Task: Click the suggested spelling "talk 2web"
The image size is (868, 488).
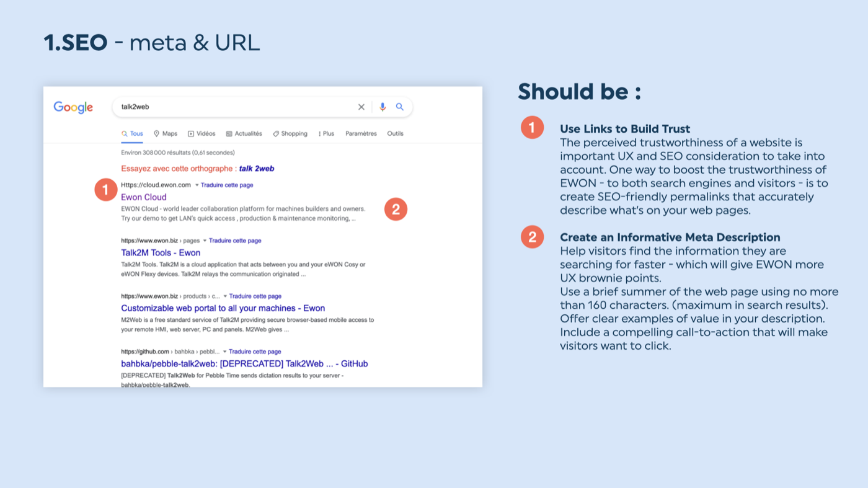Action: 257,169
